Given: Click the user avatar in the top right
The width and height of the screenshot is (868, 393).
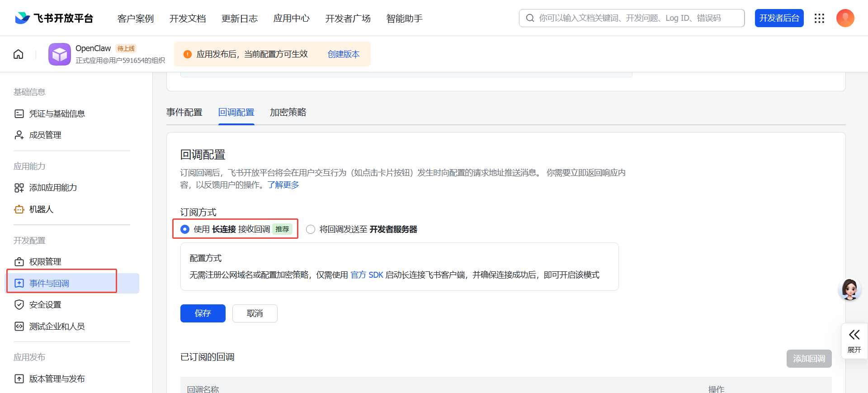Looking at the screenshot, I should point(845,18).
